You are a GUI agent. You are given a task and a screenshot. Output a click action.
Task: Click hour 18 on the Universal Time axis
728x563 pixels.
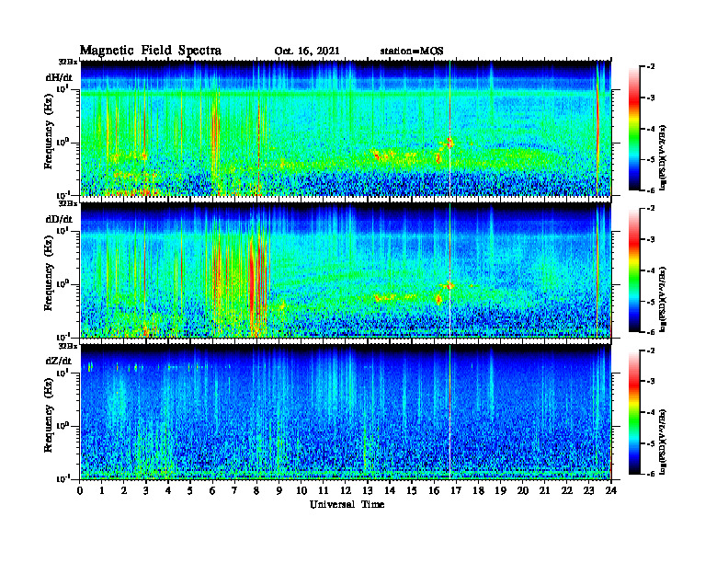click(478, 490)
